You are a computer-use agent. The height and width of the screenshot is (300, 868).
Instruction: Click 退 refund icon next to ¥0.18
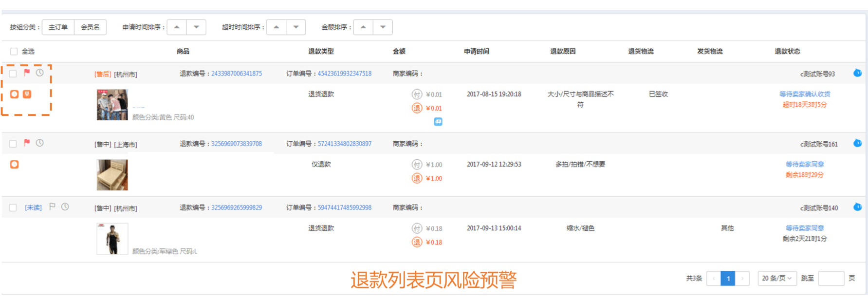point(417,242)
